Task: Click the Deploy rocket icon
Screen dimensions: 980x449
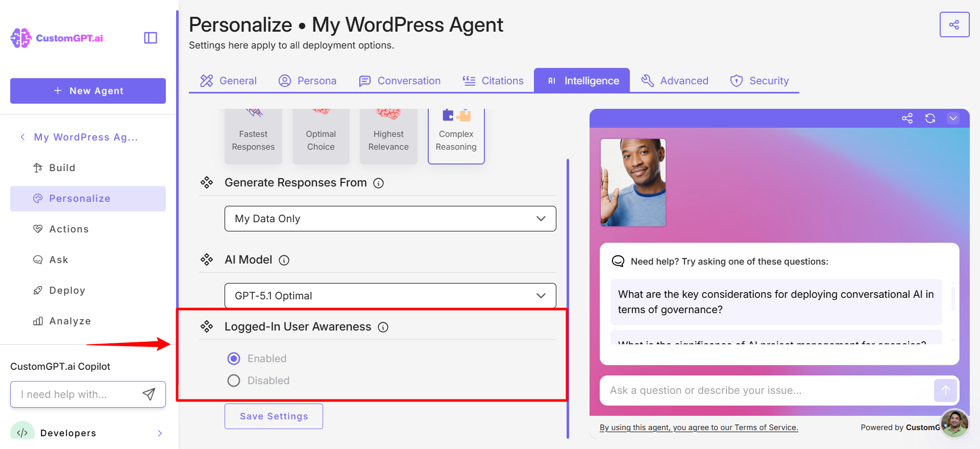Action: [38, 291]
